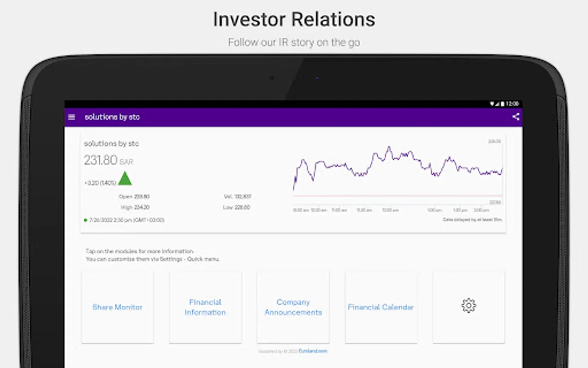Image resolution: width=588 pixels, height=368 pixels.
Task: Follow the Euroland.com link
Action: 313,351
